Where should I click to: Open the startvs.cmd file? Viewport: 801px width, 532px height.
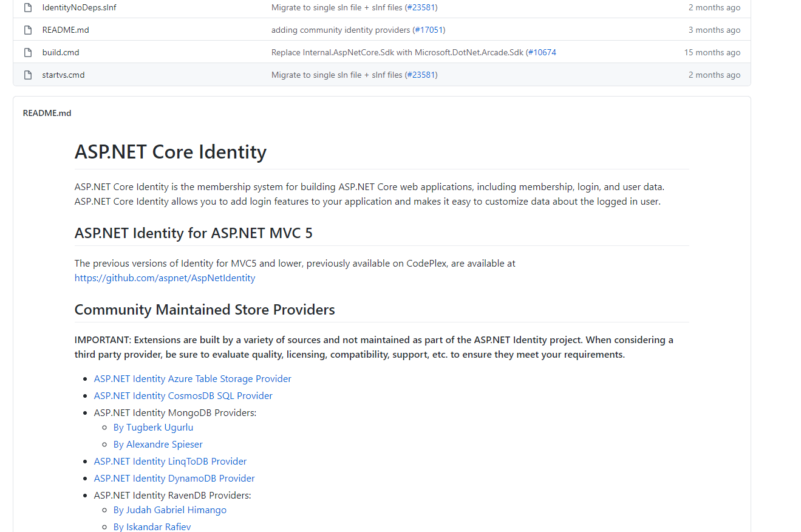[63, 75]
